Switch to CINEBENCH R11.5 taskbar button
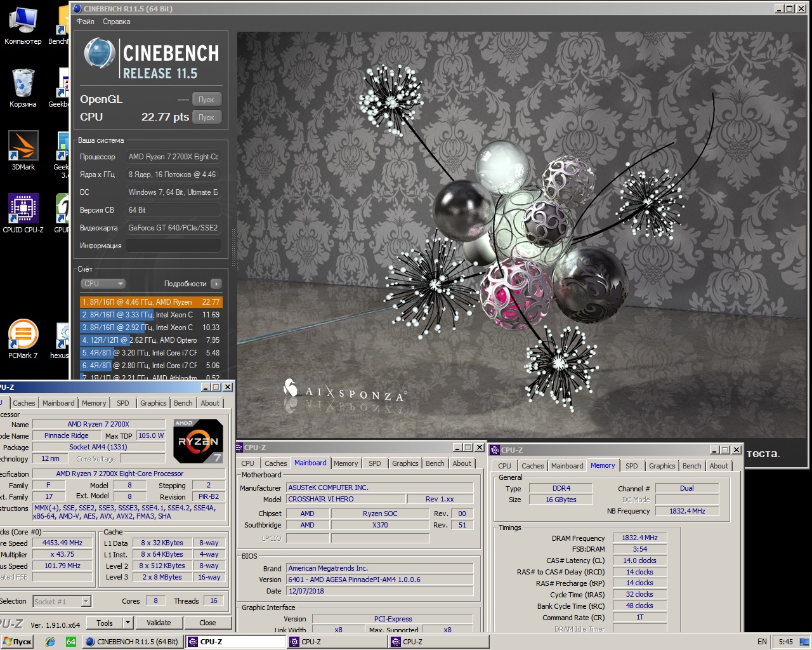 point(133,642)
